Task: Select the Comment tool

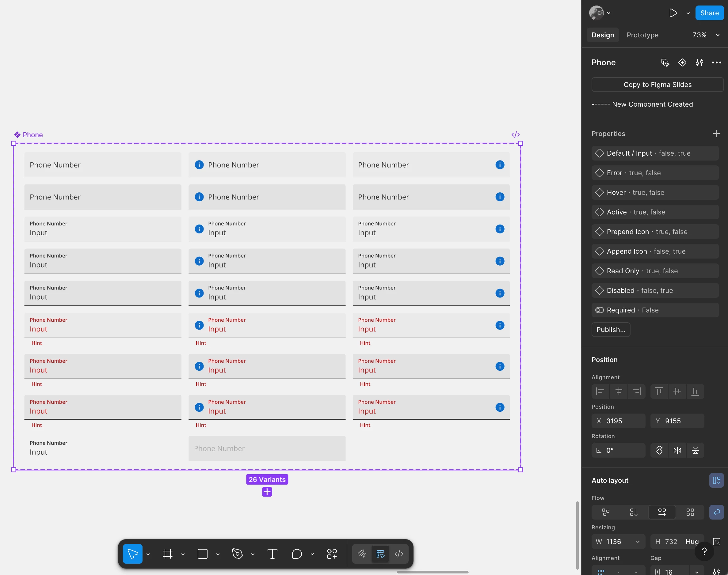Action: click(297, 554)
